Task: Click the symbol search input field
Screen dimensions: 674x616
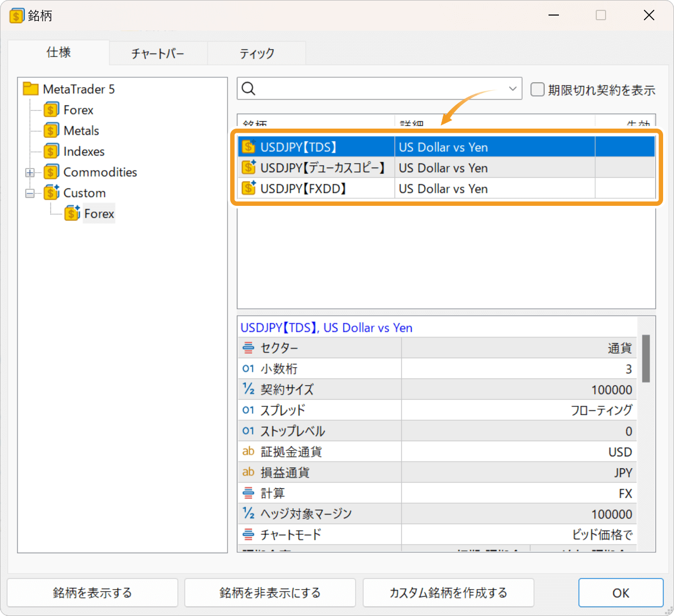Action: [380, 89]
